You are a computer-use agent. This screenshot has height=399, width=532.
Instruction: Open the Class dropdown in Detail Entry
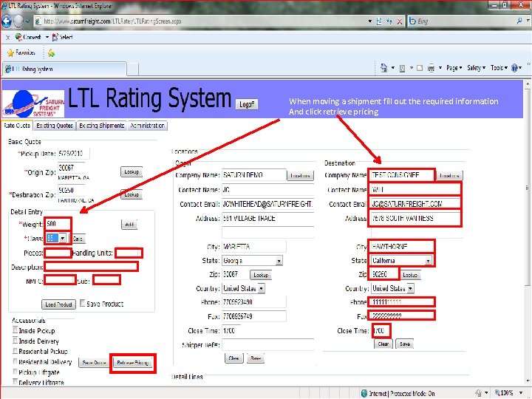62,238
